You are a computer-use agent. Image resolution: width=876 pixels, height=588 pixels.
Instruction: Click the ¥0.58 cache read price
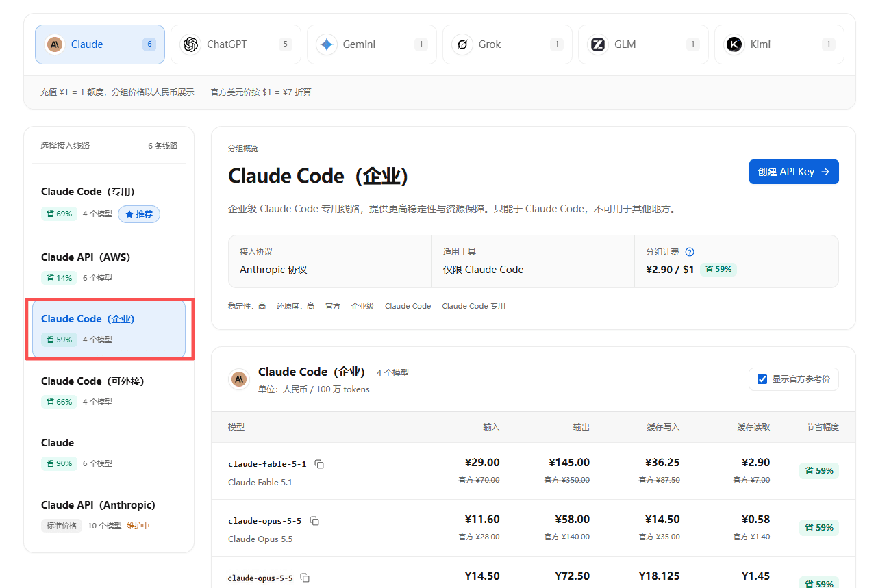(x=755, y=520)
